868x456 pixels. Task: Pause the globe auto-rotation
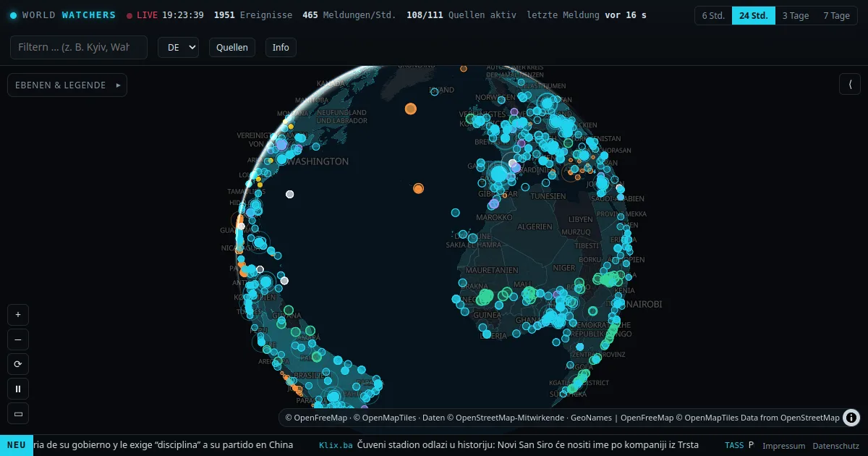tap(18, 389)
